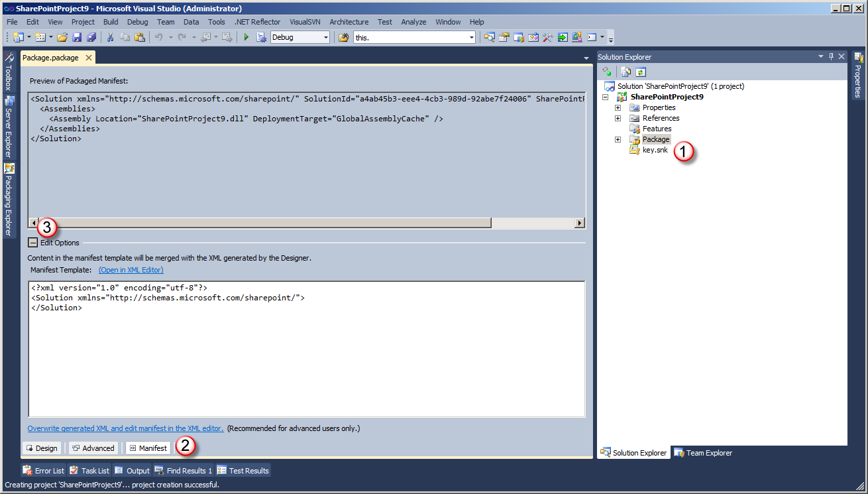Click the Save All toolbar icon

click(x=91, y=37)
